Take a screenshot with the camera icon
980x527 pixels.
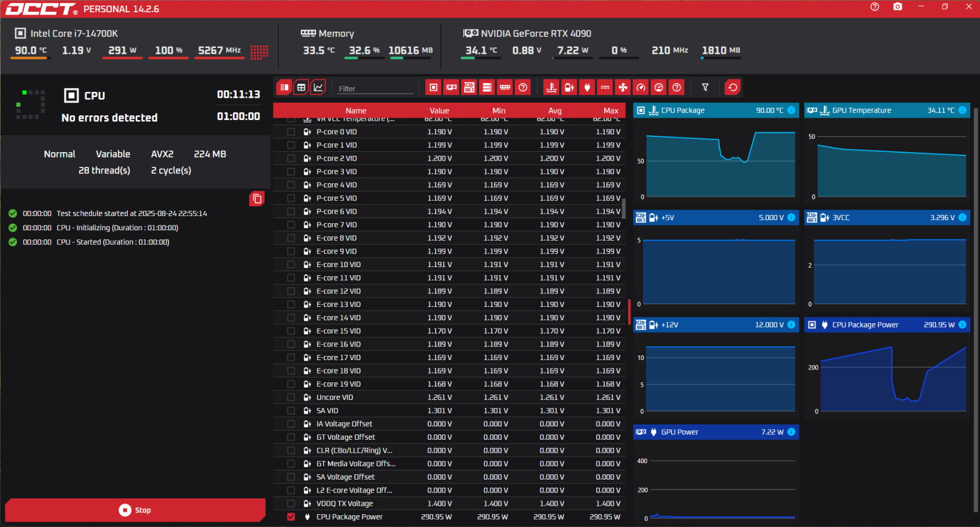tap(897, 7)
